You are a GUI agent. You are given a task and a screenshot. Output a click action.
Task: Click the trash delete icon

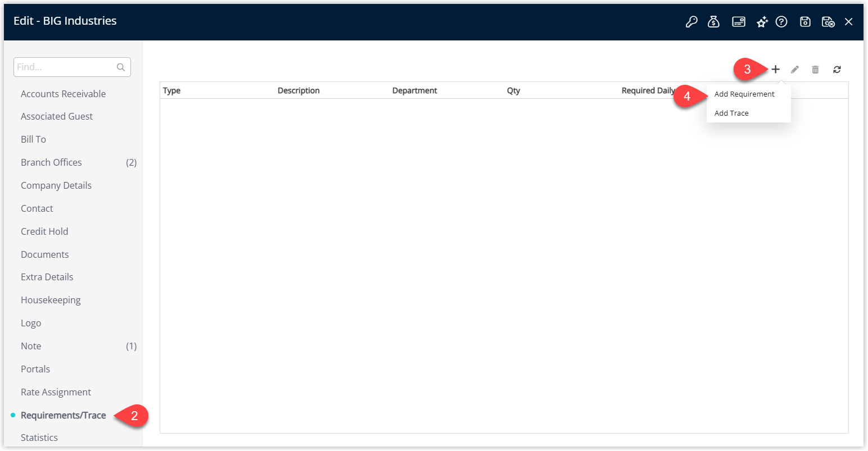815,70
